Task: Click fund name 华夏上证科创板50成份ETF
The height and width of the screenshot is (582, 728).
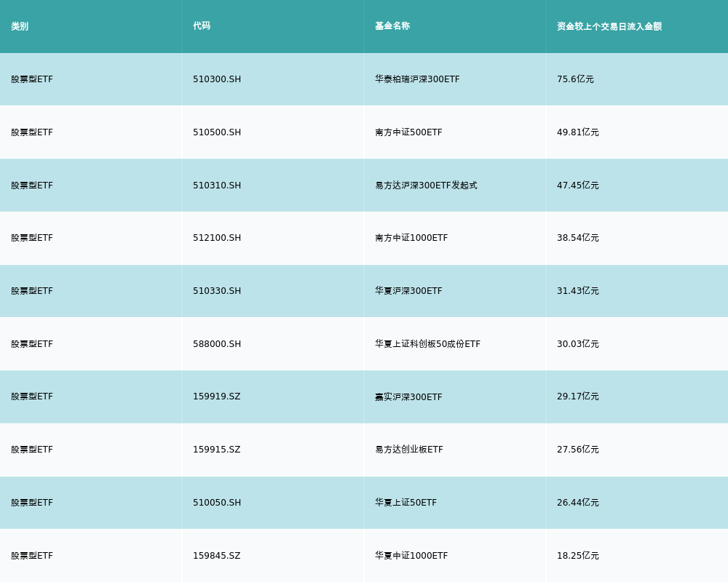Action: 427,344
